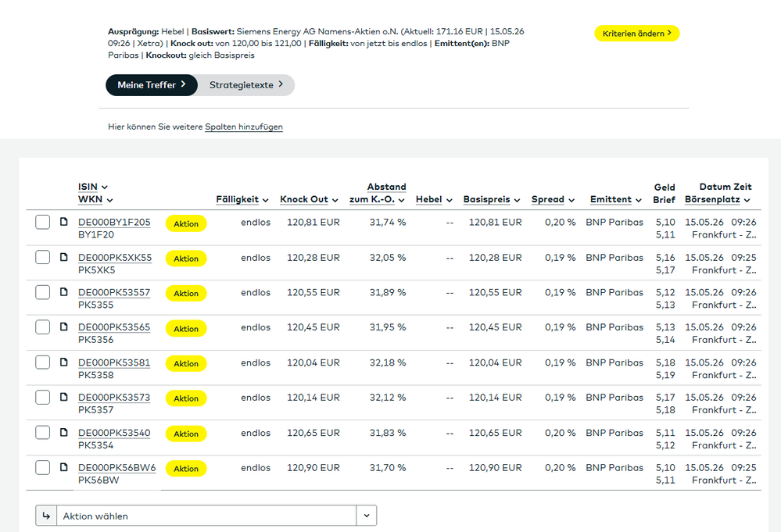This screenshot has width=781, height=532.
Task: Click Aktion button for PK5358
Action: pyautogui.click(x=186, y=363)
